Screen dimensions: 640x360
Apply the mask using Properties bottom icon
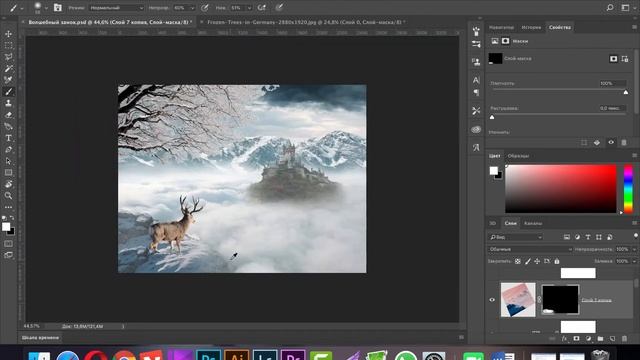pos(597,142)
